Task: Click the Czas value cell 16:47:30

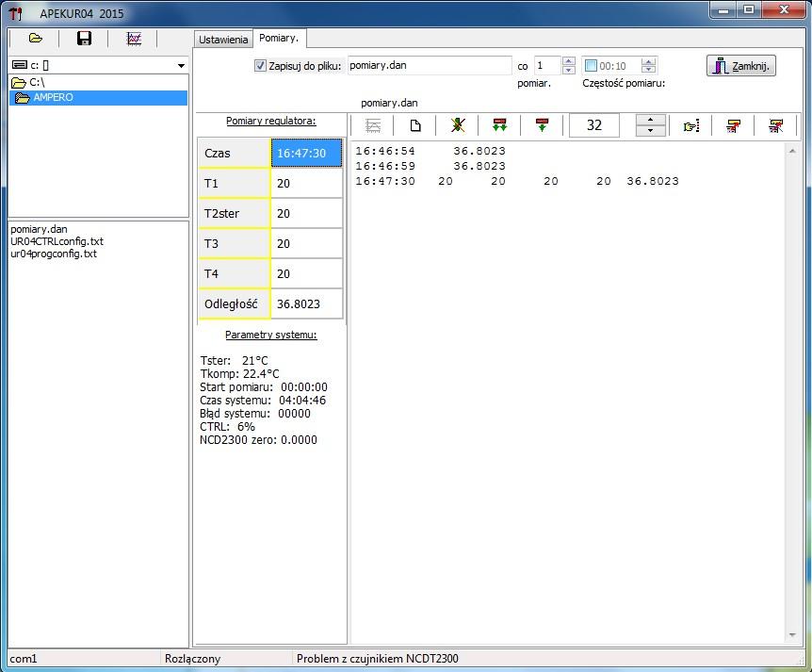Action: tap(306, 153)
